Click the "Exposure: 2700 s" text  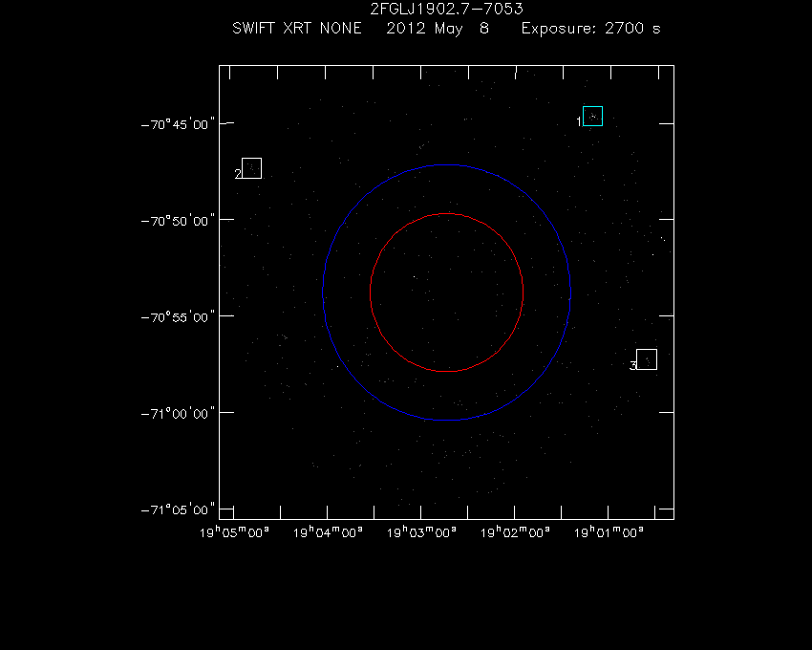coord(591,29)
